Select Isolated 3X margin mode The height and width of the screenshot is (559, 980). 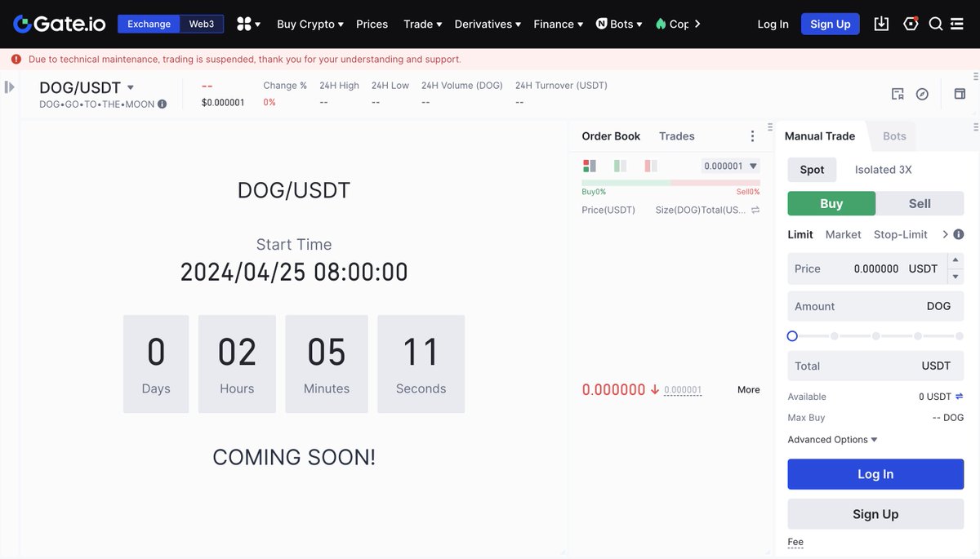884,170
